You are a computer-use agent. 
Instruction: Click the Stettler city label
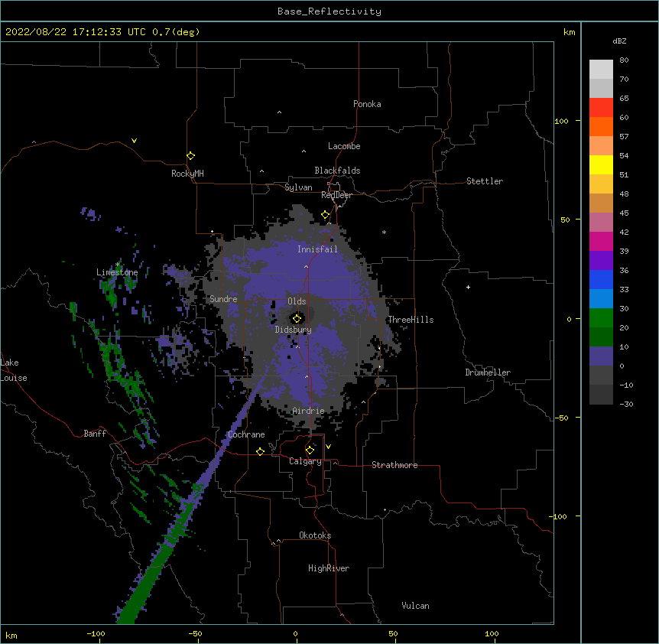(x=485, y=181)
